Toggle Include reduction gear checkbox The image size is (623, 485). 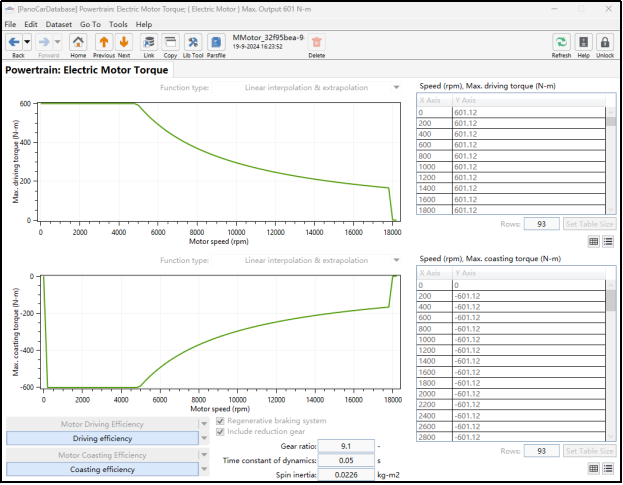point(221,431)
